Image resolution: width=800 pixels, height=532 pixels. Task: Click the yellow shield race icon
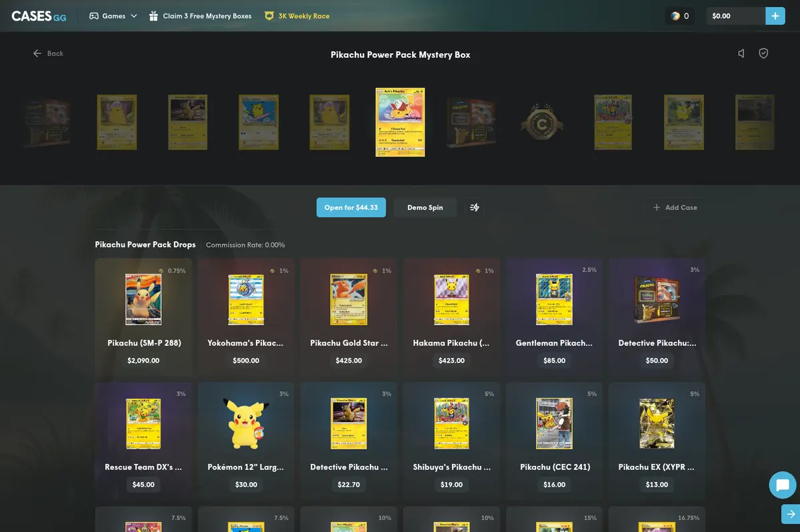(269, 16)
